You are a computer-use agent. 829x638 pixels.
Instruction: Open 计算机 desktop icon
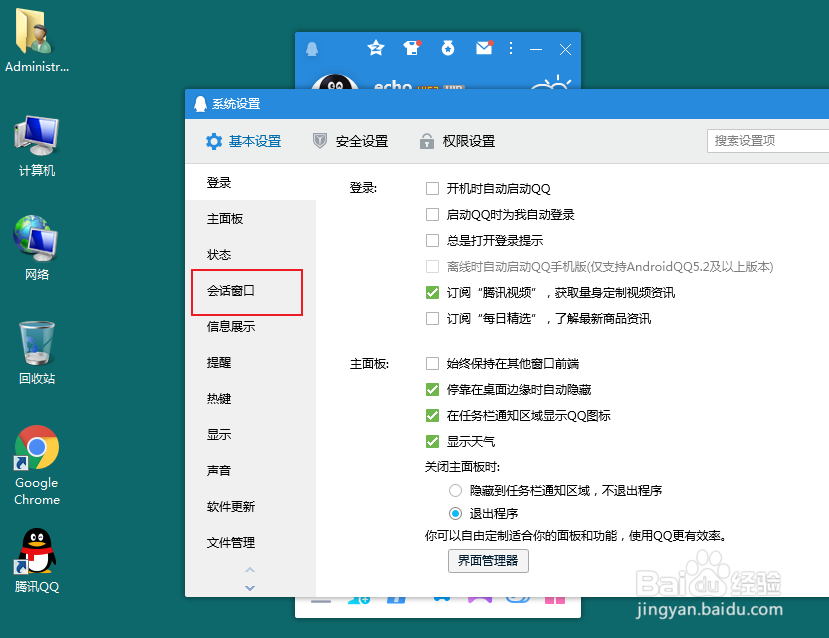point(36,146)
